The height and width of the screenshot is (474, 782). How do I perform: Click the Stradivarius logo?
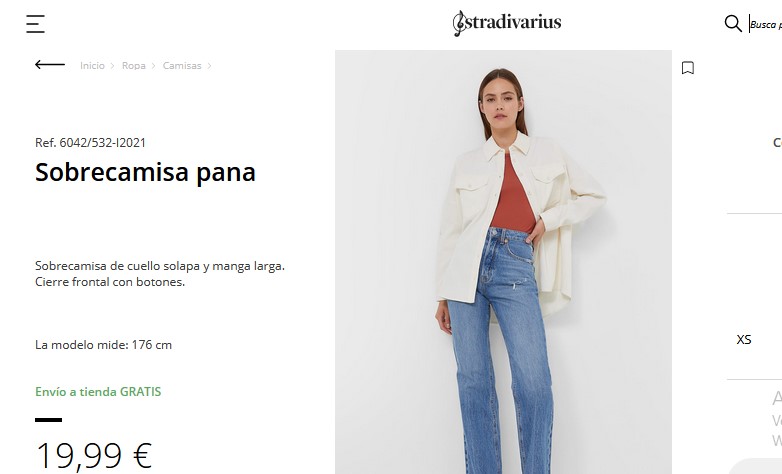[507, 23]
